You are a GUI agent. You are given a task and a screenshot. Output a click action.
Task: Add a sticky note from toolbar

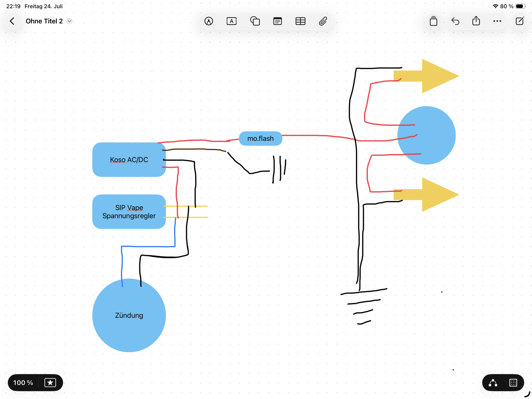pos(277,21)
